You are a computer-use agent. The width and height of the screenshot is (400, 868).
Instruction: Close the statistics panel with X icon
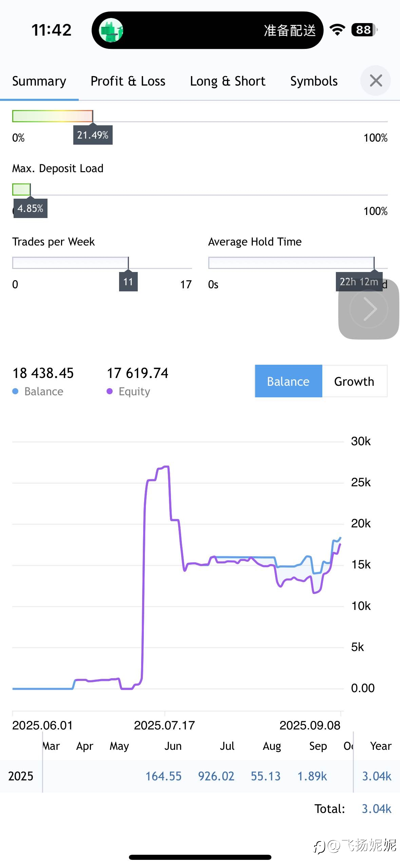[x=375, y=81]
